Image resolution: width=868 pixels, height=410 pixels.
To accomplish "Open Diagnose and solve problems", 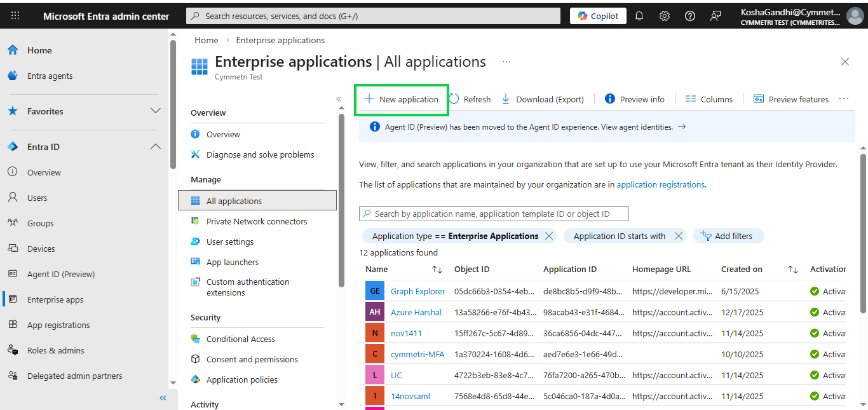I will [260, 154].
